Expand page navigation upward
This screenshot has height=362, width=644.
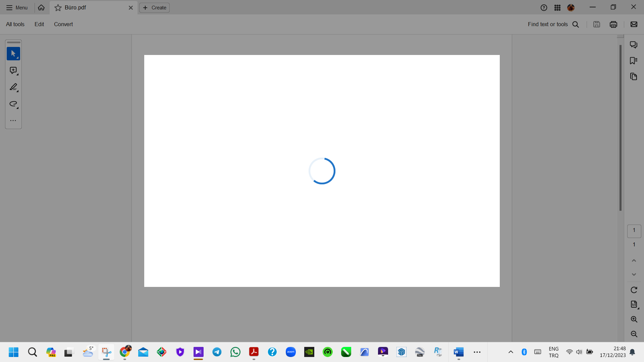click(x=634, y=260)
